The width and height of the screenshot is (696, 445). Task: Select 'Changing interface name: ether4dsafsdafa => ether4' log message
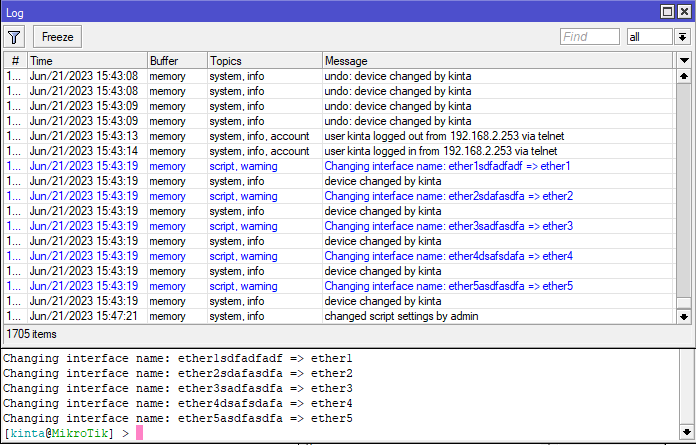point(448,256)
